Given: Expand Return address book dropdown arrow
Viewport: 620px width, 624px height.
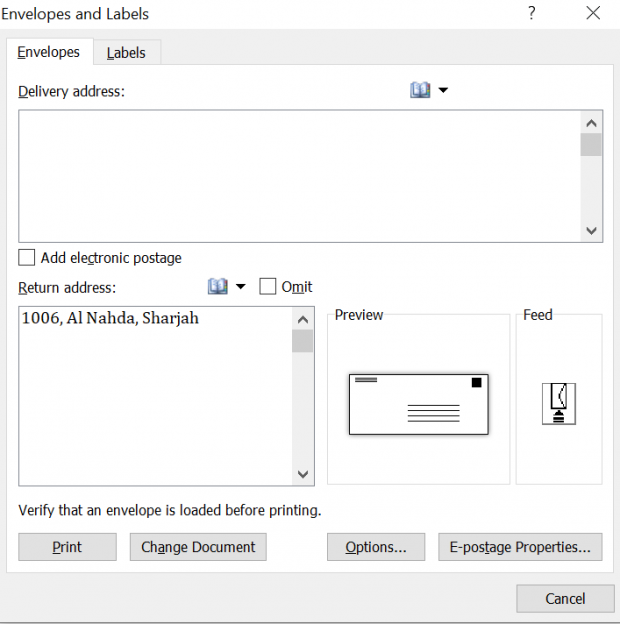Looking at the screenshot, I should 240,287.
